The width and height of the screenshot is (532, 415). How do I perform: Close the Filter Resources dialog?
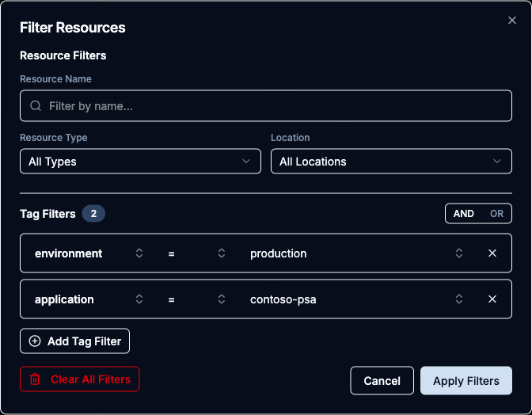click(x=512, y=21)
